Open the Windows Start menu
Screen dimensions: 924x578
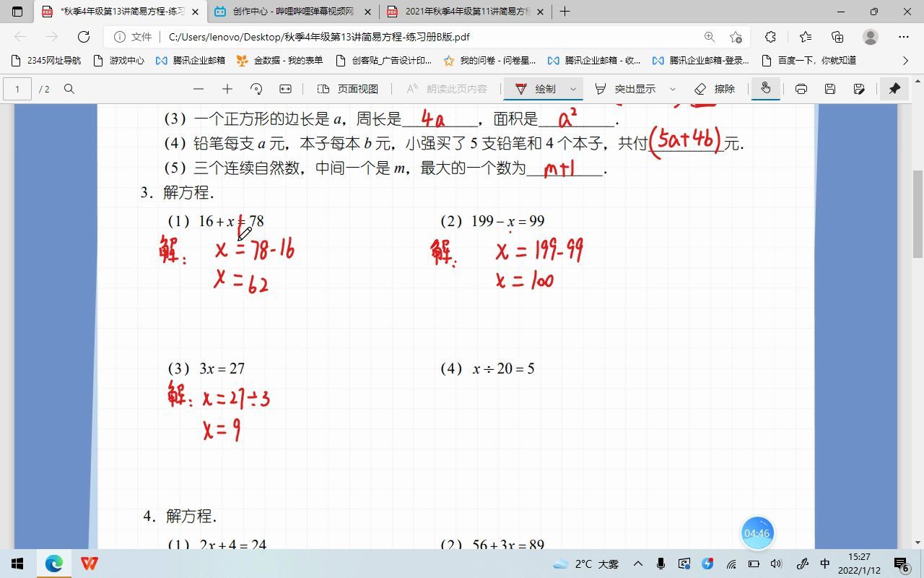(17, 564)
